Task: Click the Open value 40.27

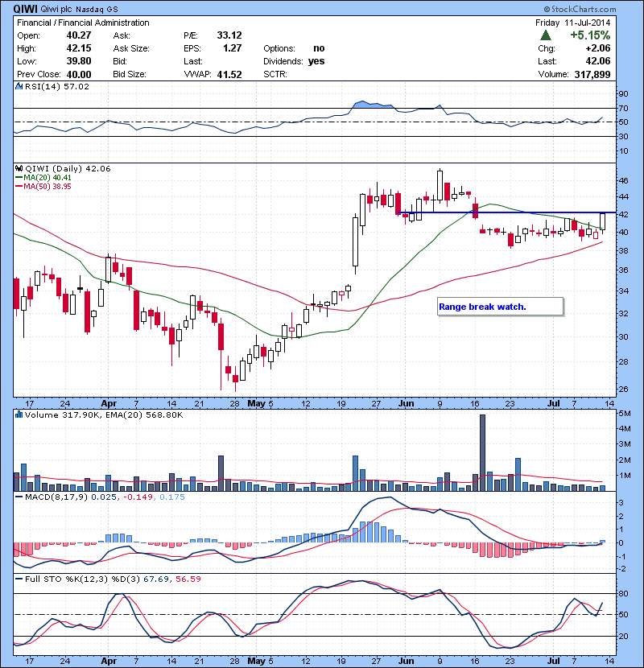Action: click(79, 35)
